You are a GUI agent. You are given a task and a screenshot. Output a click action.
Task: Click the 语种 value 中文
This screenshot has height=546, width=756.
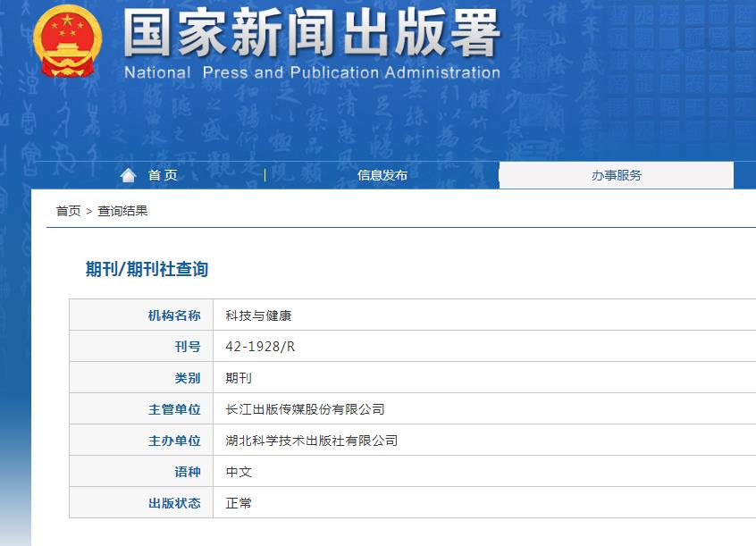[x=239, y=471]
